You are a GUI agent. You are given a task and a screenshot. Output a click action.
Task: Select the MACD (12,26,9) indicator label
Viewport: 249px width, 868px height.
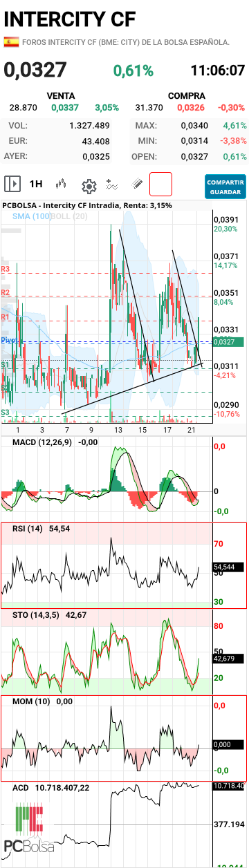coord(42,442)
